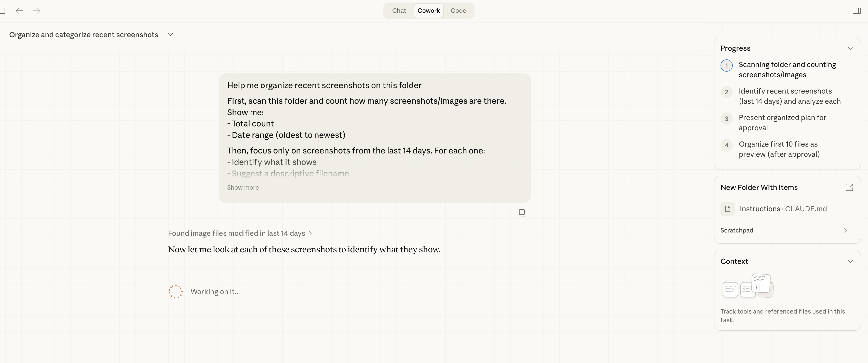Click 'Present organized plan for approval' text
868x363 pixels.
(x=782, y=122)
